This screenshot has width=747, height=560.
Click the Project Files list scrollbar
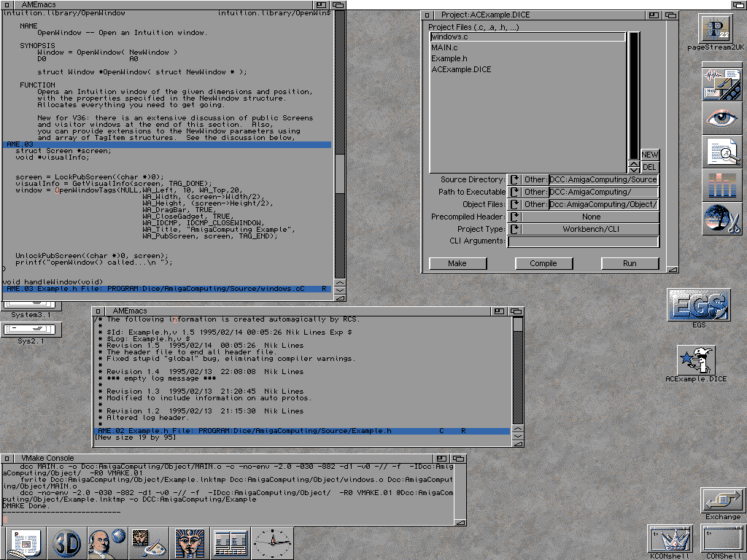coord(634,96)
